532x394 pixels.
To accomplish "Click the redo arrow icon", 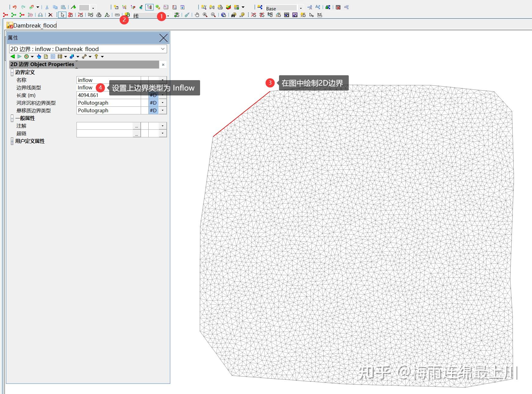I will click(23, 7).
